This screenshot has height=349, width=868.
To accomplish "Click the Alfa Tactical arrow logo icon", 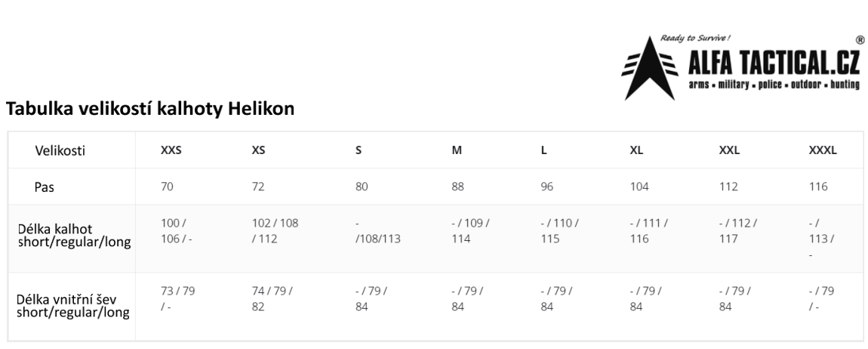I will 651,69.
